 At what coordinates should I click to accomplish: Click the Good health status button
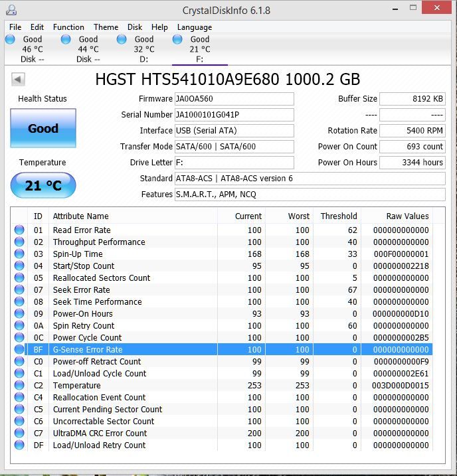point(43,128)
